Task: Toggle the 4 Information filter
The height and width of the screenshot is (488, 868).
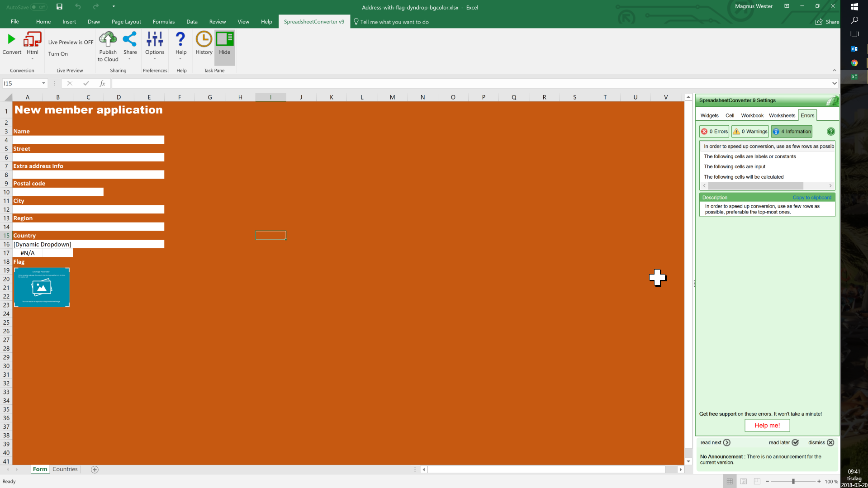Action: coord(791,131)
